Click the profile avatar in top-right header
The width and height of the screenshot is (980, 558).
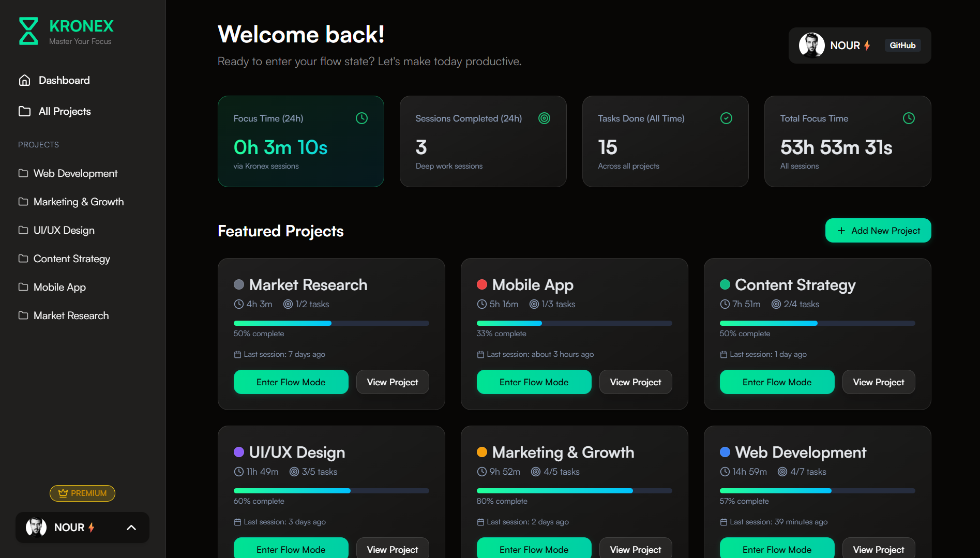point(811,46)
